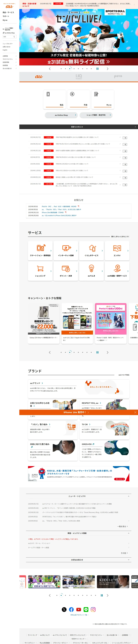
Task: Open the Instagram social icon
Action: [93, 610]
